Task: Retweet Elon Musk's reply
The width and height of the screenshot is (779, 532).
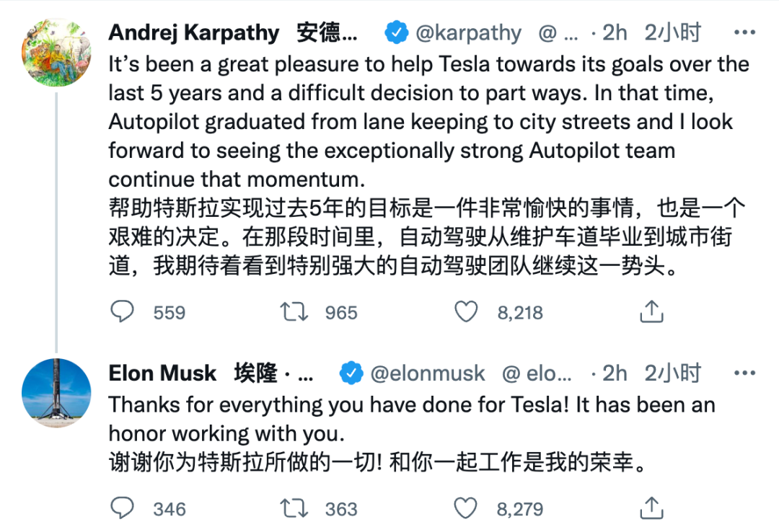Action: pos(294,508)
